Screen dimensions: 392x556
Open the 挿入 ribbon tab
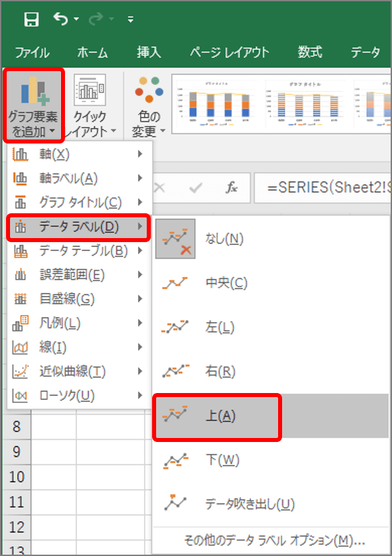click(149, 52)
